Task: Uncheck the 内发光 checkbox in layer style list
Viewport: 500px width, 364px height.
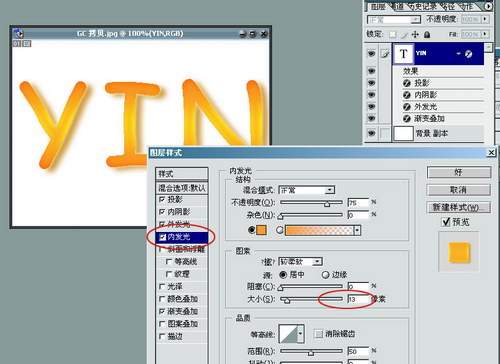Action: (162, 237)
